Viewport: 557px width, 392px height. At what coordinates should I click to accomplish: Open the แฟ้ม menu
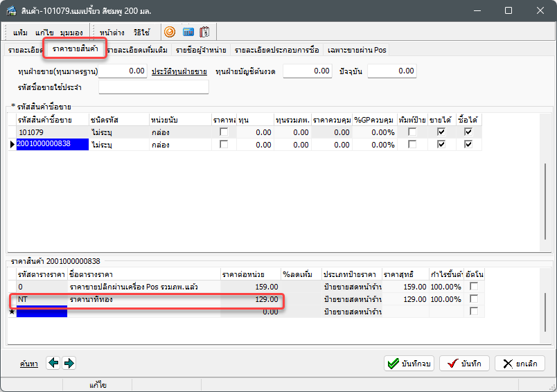[21, 33]
